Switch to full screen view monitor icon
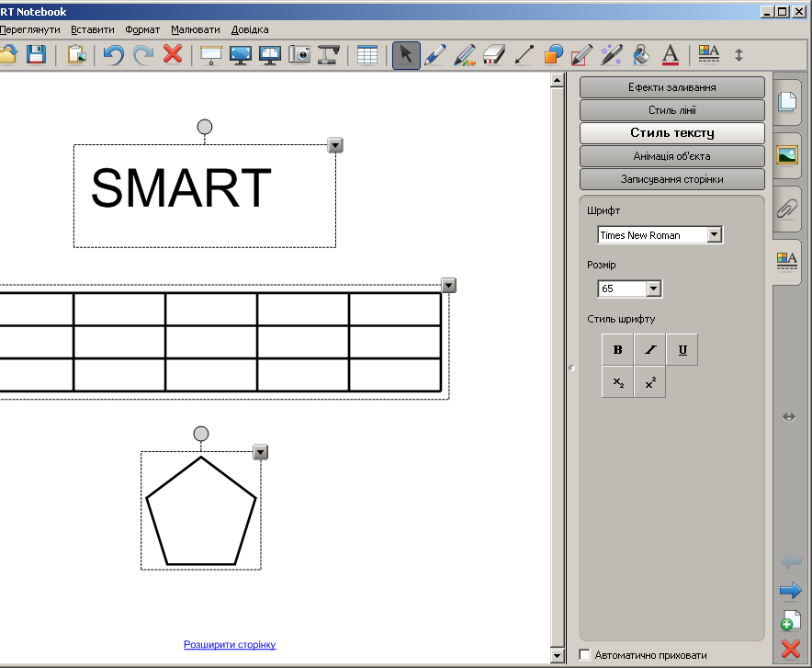The width and height of the screenshot is (812, 668). click(x=241, y=55)
